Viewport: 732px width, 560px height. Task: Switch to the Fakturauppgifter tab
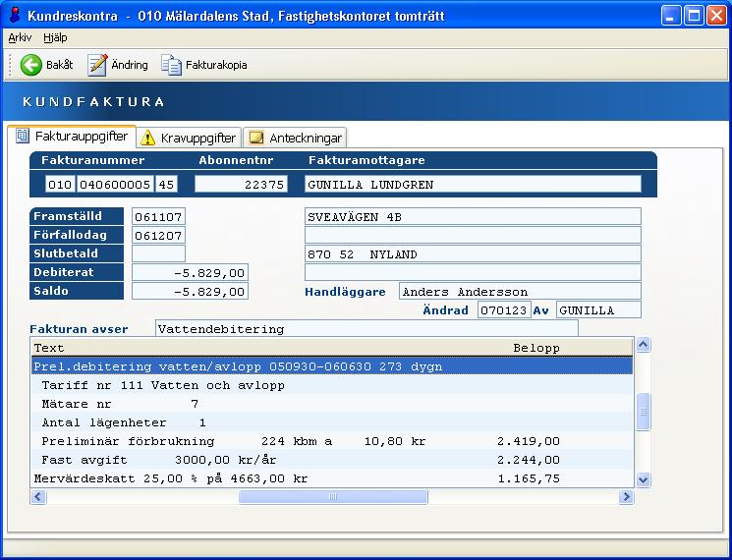pos(72,137)
